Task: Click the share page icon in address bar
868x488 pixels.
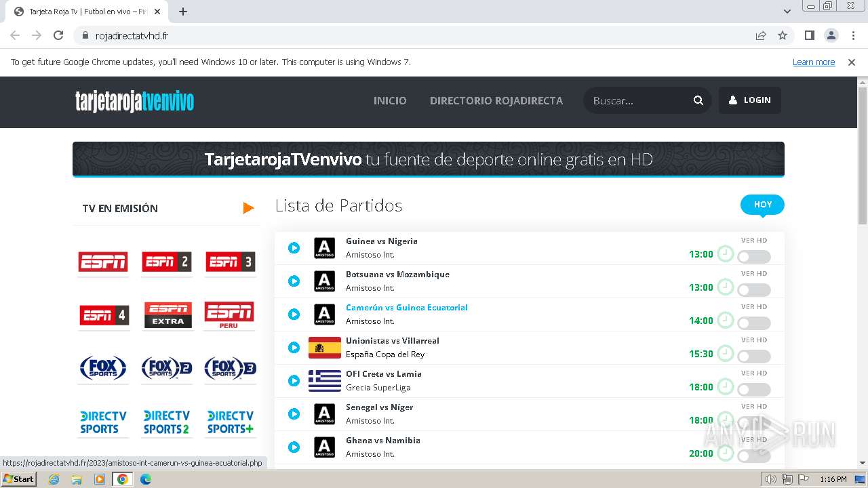Action: 761,35
